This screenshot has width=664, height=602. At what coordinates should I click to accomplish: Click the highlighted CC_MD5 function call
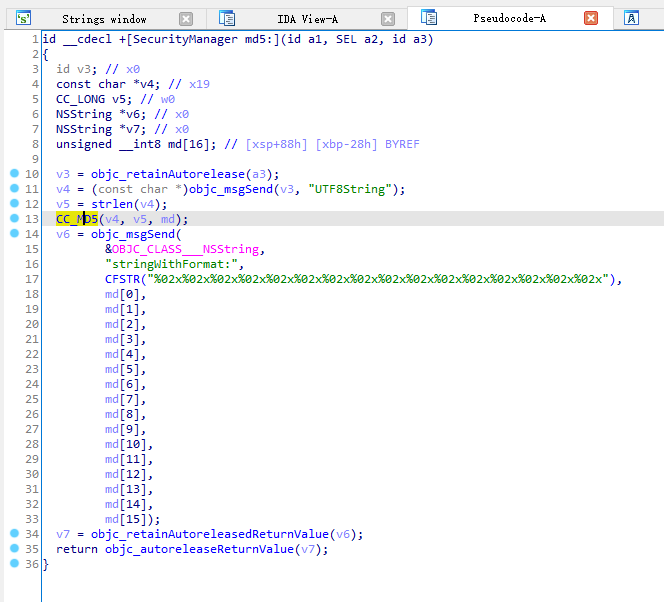click(77, 219)
